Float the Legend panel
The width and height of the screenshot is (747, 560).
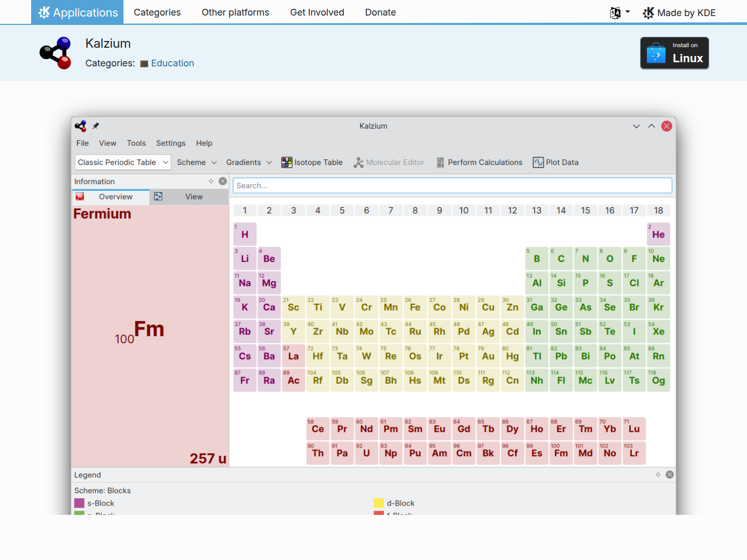(x=658, y=474)
